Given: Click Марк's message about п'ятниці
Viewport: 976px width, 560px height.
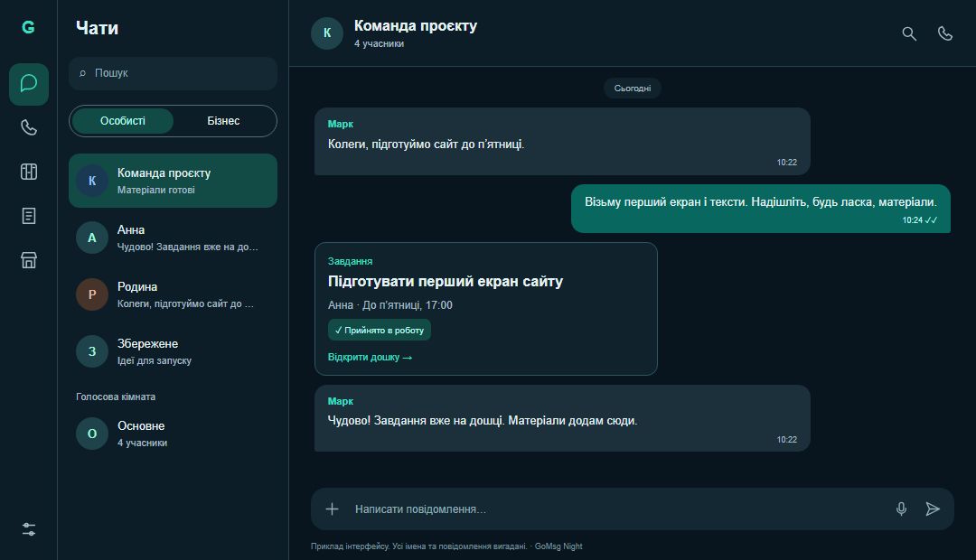Looking at the screenshot, I should pyautogui.click(x=562, y=141).
